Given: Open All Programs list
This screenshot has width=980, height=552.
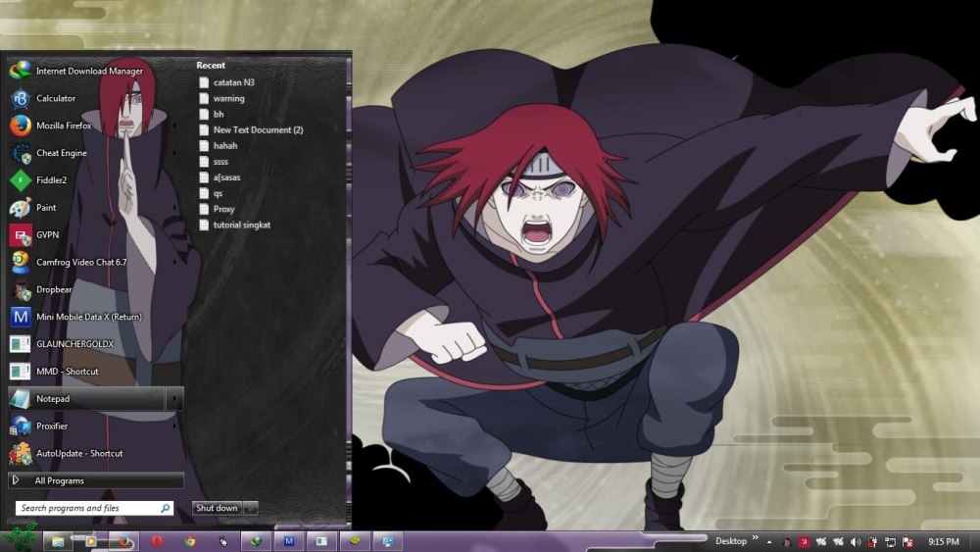Looking at the screenshot, I should (96, 480).
